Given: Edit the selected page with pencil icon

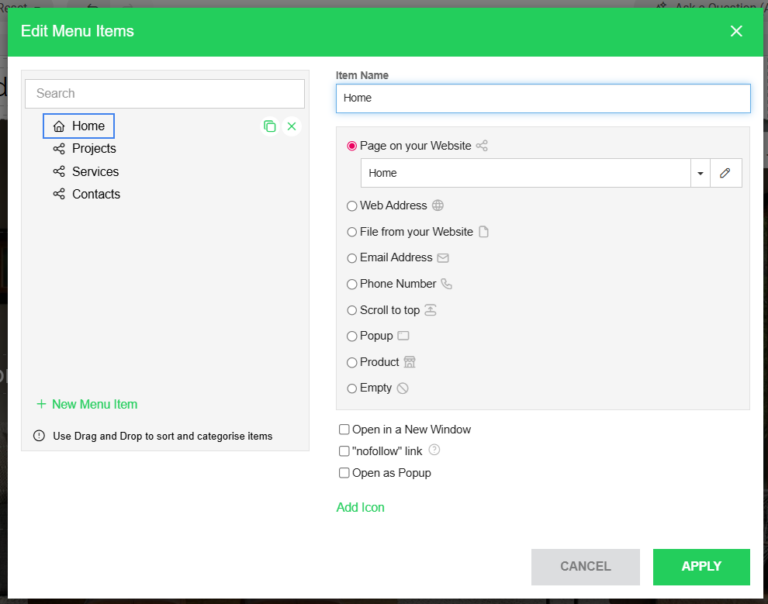Looking at the screenshot, I should coord(725,173).
